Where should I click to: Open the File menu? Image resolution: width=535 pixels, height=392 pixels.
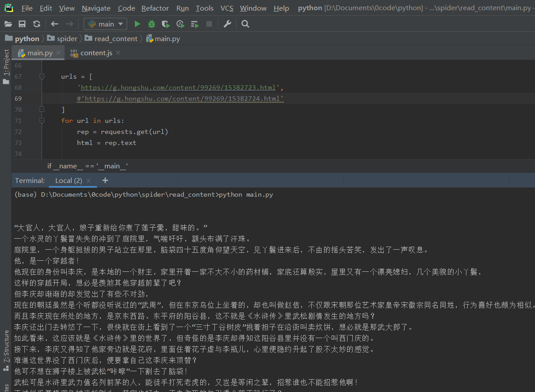[27, 8]
